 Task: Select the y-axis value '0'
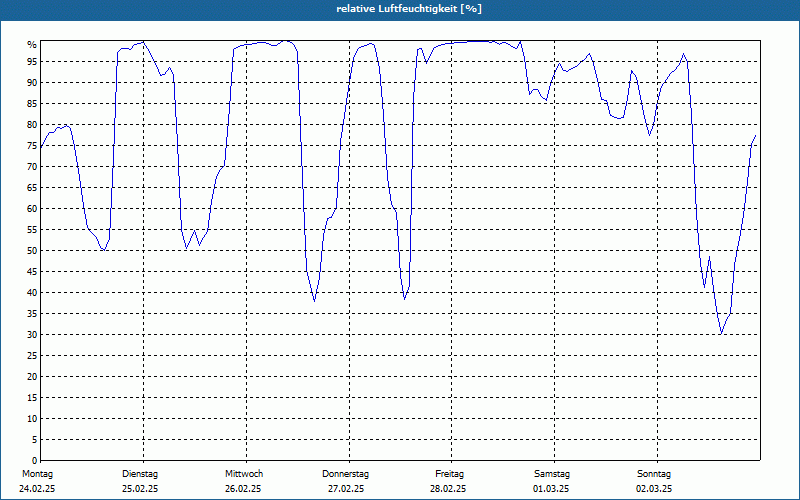point(35,461)
